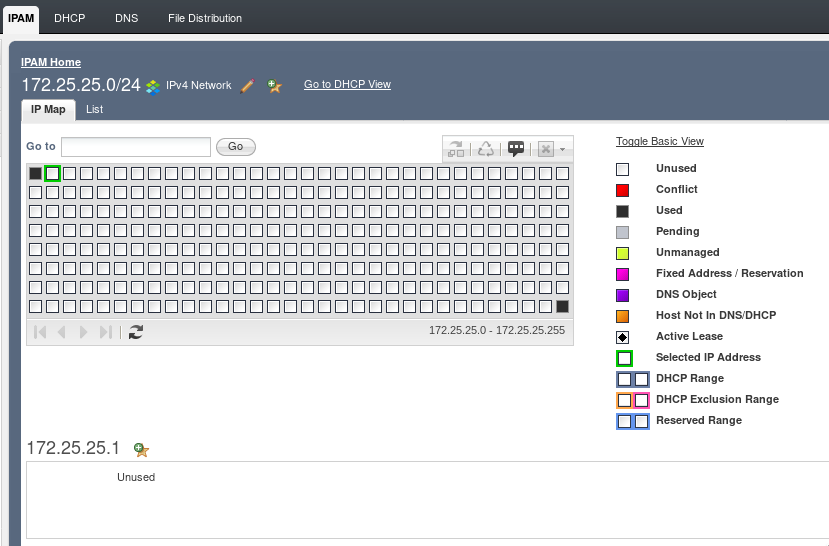Switch to the IPAM tab
The height and width of the screenshot is (546, 829).
pos(21,18)
